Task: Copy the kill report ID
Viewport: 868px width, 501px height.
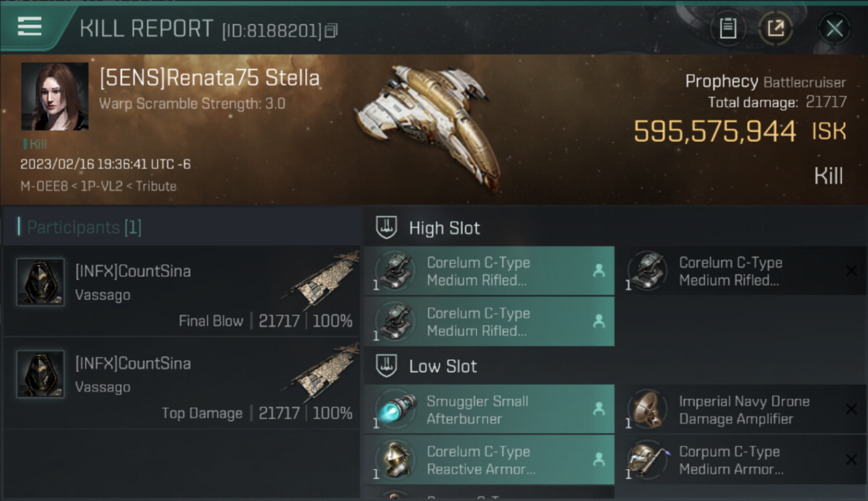Action: pos(332,30)
